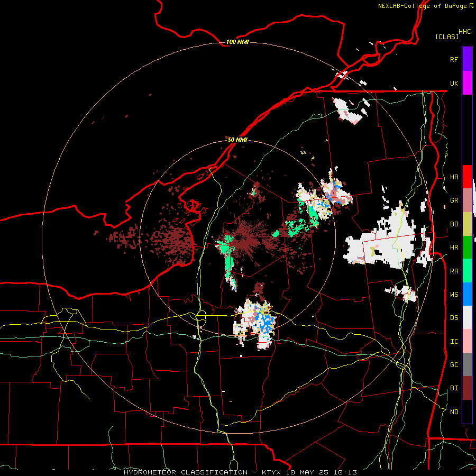Click the IC pink legend swatch
This screenshot has width=476, height=476.
point(467,341)
